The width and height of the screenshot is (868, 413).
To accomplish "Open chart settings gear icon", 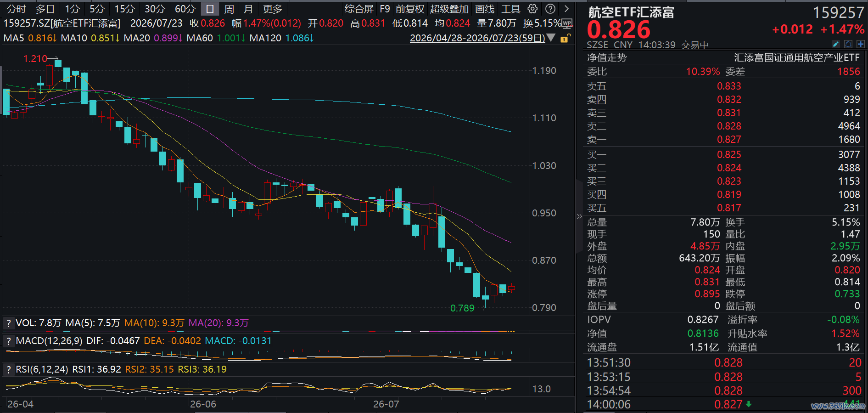I will 532,9.
